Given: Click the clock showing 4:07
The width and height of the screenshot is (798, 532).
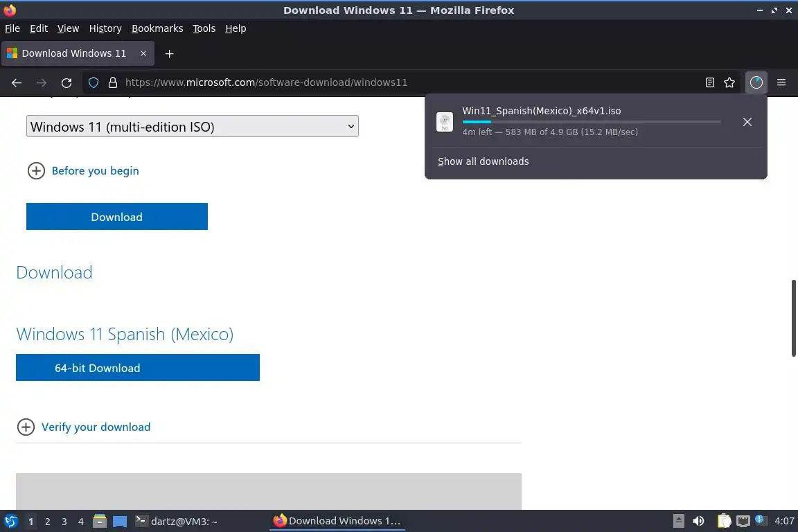Looking at the screenshot, I should point(784,521).
